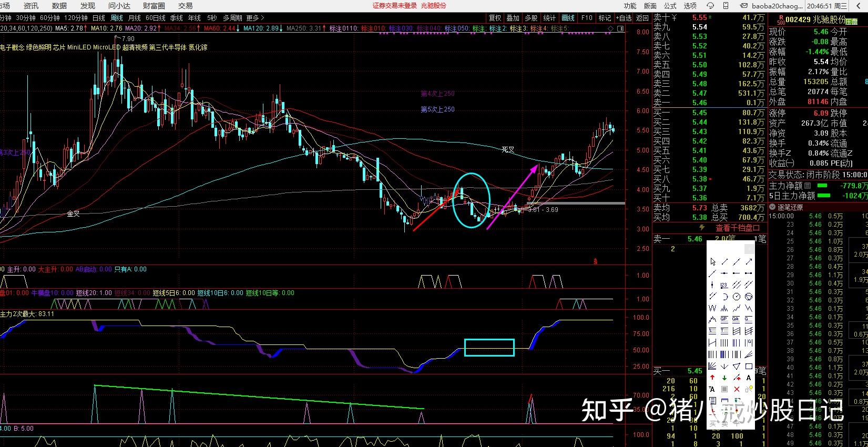Click the 120分钟 period tab
868x447 pixels.
click(76, 18)
